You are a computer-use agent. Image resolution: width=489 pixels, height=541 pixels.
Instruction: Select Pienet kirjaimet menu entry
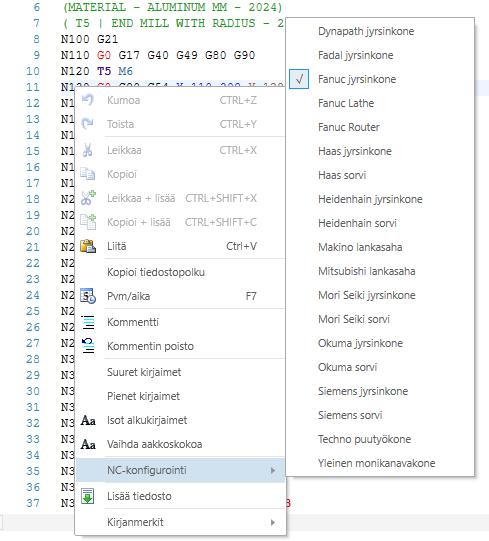tap(180, 396)
